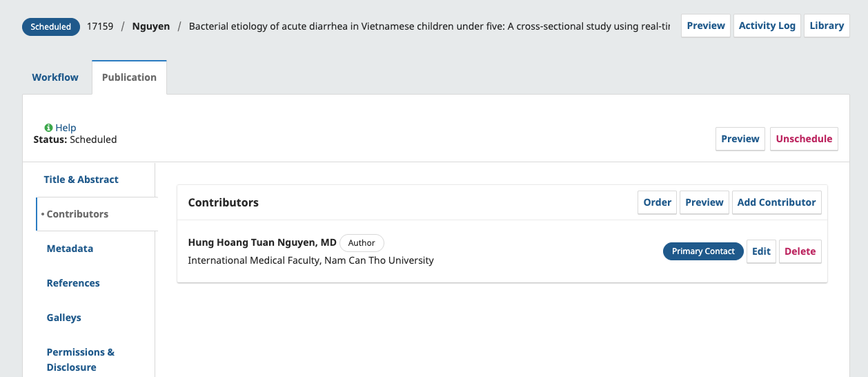This screenshot has width=868, height=377.
Task: Open the References section
Action: click(73, 283)
